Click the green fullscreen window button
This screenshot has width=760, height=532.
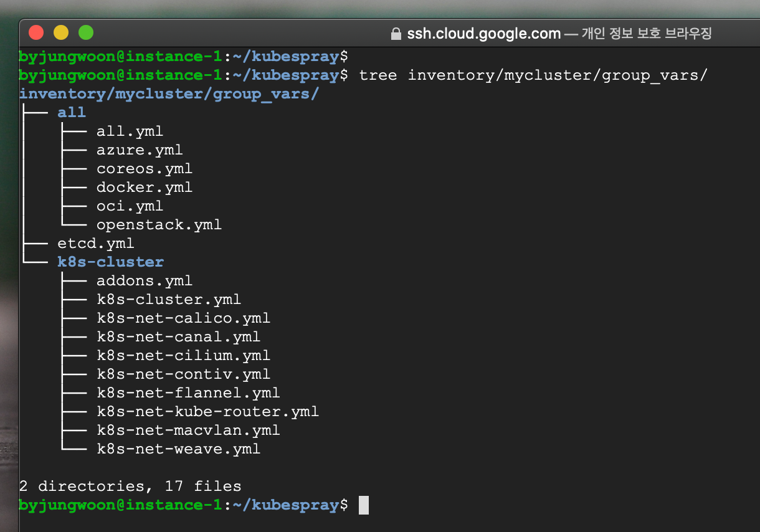click(85, 32)
